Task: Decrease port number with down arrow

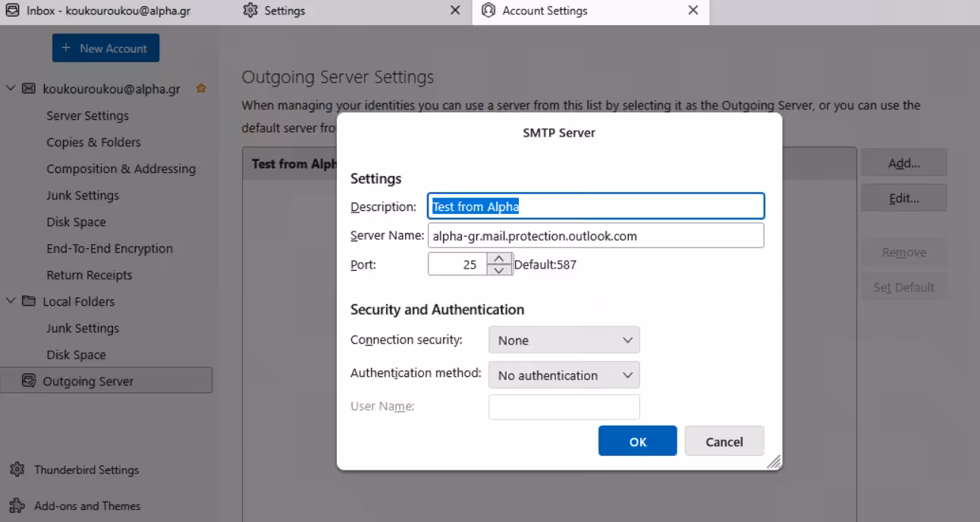Action: pyautogui.click(x=498, y=270)
